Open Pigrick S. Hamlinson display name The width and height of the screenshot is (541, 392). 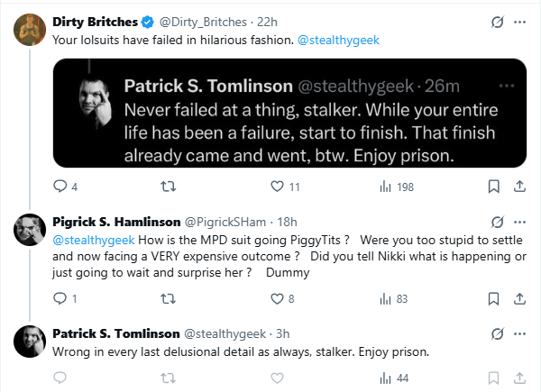pyautogui.click(x=116, y=222)
